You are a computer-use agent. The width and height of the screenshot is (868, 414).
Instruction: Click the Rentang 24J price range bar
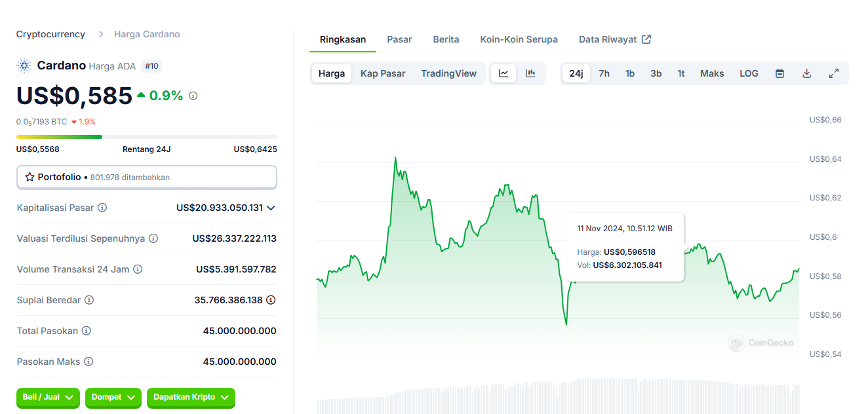click(x=146, y=136)
